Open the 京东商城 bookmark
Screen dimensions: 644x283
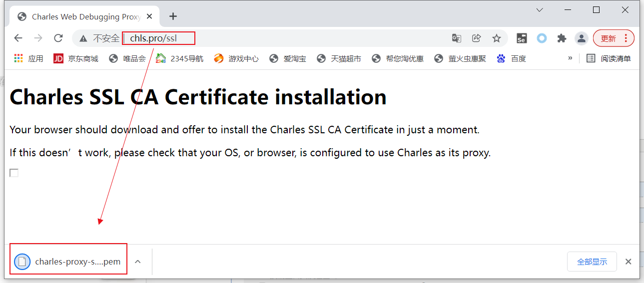(x=76, y=58)
